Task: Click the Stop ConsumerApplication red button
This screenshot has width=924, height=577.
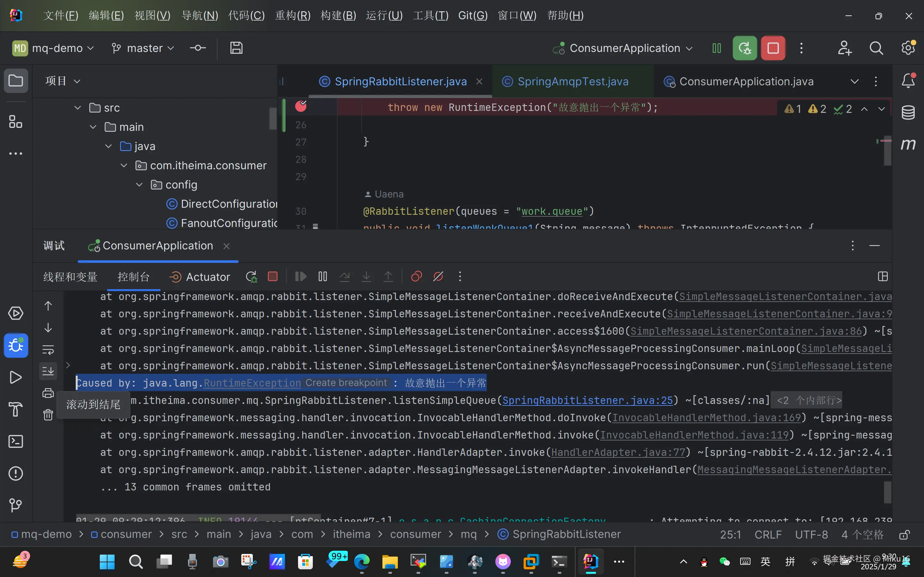Action: tap(773, 48)
